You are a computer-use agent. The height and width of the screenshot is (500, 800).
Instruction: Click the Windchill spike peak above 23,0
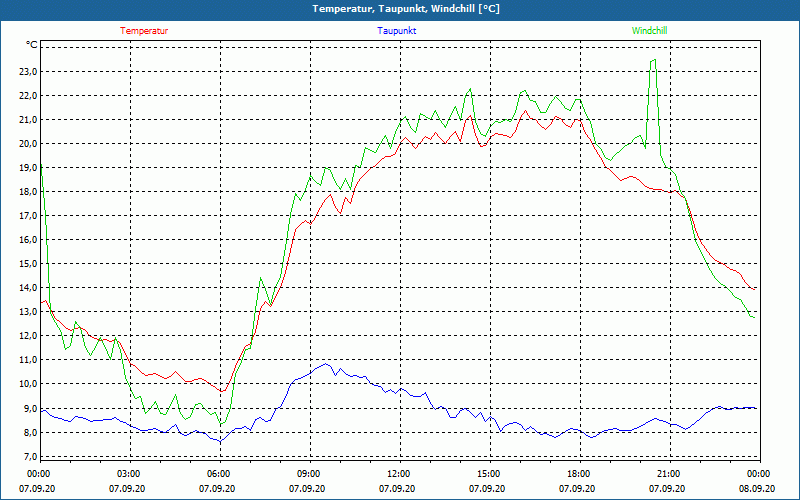(x=654, y=60)
